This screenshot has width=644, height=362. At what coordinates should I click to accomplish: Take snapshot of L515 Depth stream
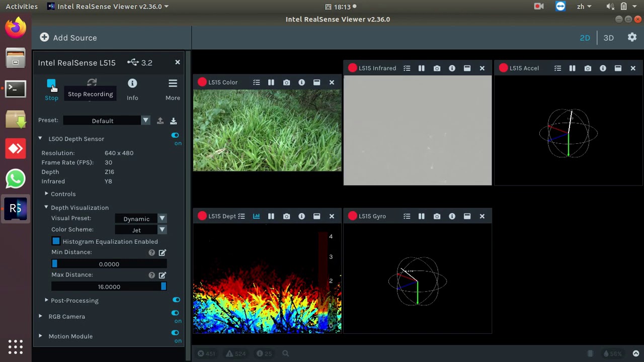[286, 216]
